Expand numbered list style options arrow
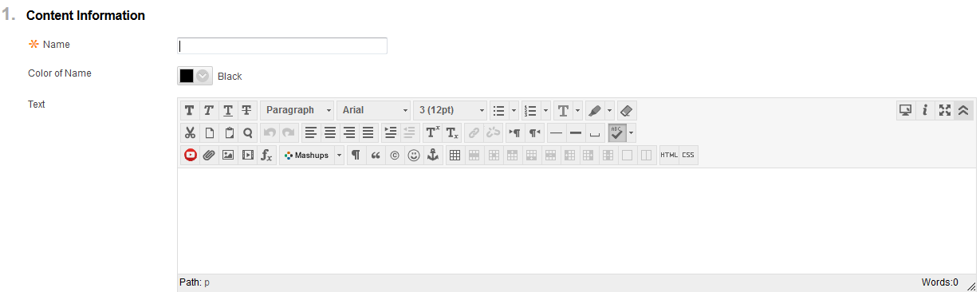The height and width of the screenshot is (292, 980). pyautogui.click(x=545, y=110)
